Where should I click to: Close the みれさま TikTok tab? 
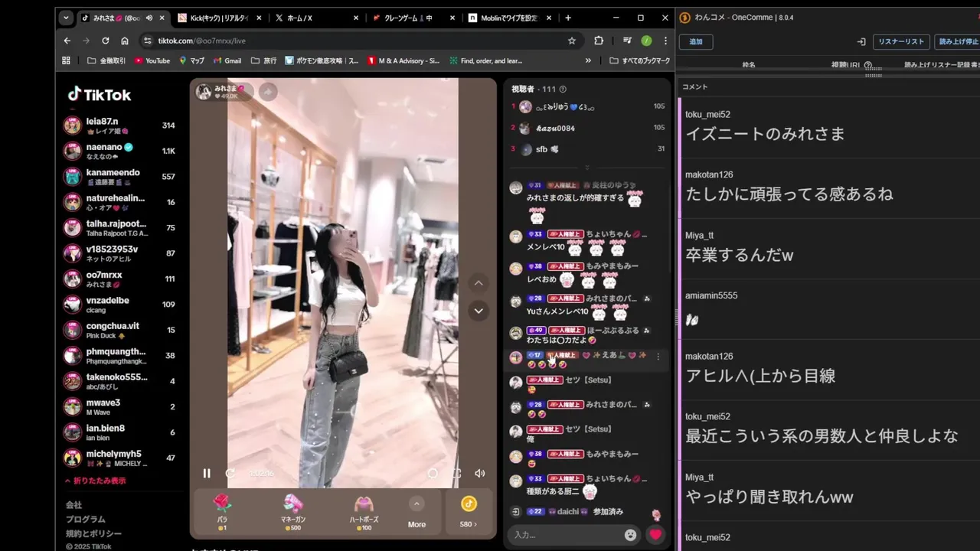click(162, 18)
